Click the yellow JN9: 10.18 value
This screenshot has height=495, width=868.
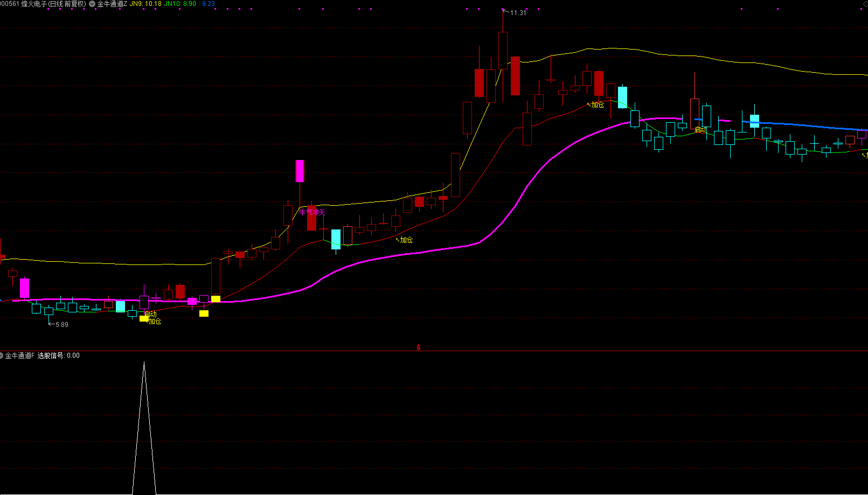[145, 4]
